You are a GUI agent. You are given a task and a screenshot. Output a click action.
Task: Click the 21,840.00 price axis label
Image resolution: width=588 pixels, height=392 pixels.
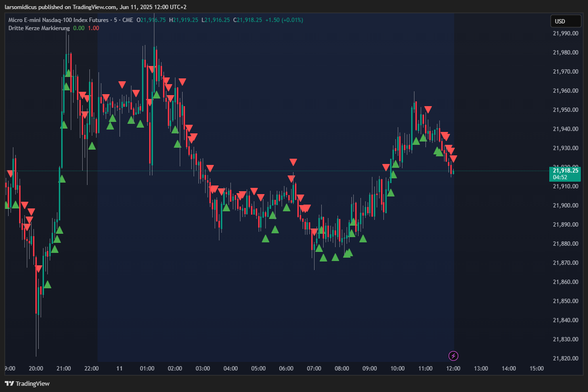566,320
